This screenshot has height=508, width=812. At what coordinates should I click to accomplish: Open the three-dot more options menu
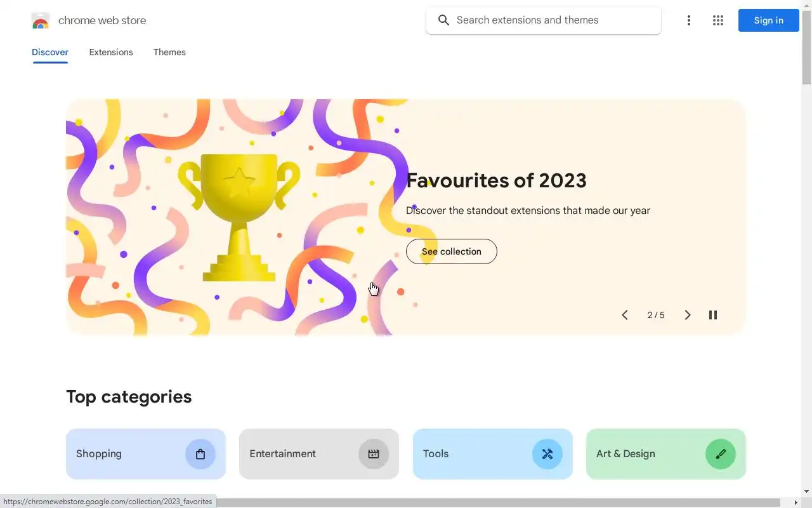[x=688, y=20]
